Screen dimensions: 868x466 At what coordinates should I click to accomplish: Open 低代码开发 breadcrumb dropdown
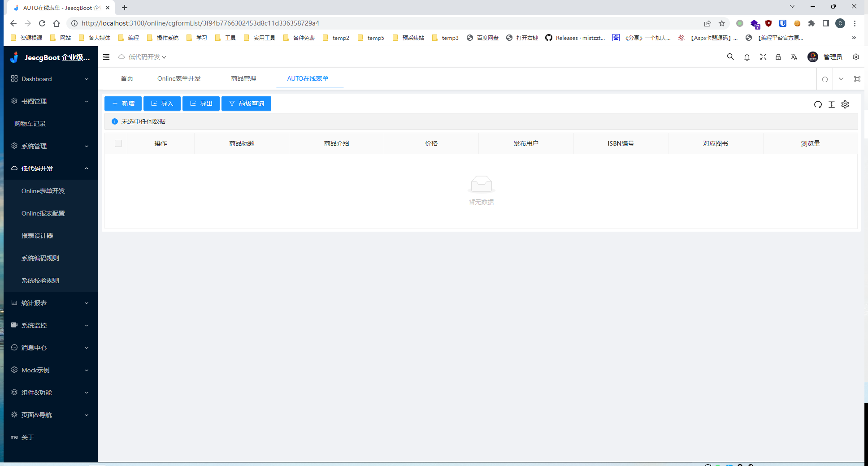click(x=143, y=57)
